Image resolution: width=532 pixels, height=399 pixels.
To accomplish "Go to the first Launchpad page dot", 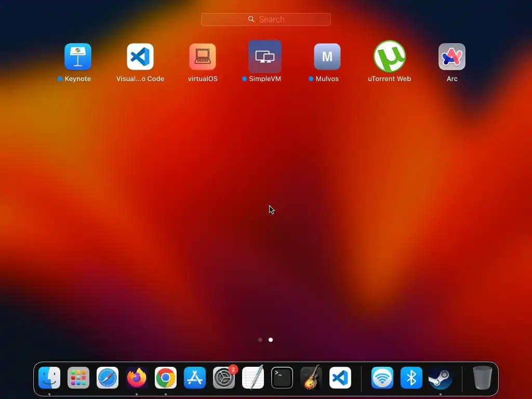I will (260, 340).
